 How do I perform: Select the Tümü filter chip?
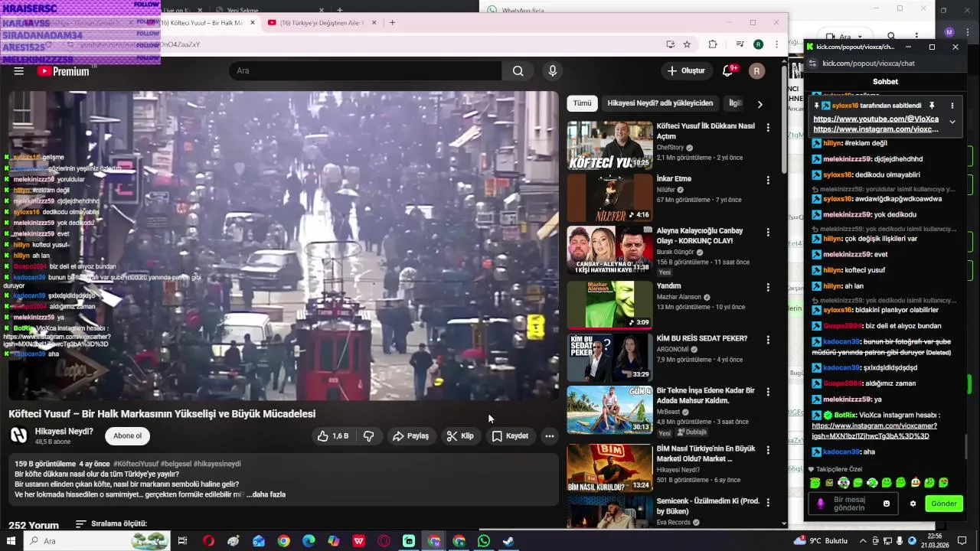583,103
